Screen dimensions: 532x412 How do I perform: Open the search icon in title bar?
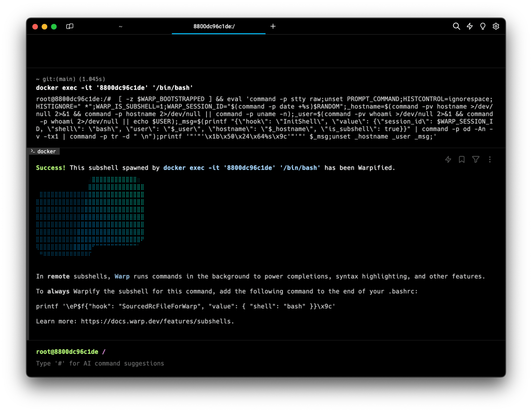(456, 26)
